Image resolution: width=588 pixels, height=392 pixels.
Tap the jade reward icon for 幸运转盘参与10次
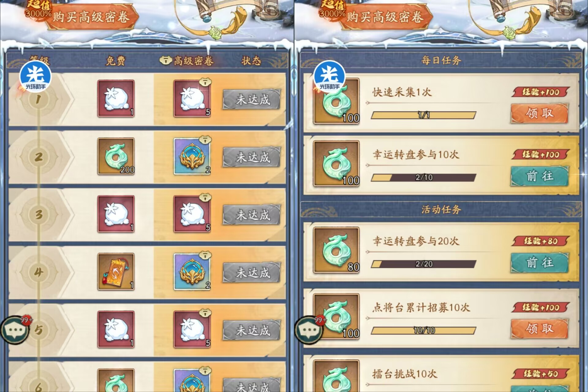pyautogui.click(x=336, y=164)
